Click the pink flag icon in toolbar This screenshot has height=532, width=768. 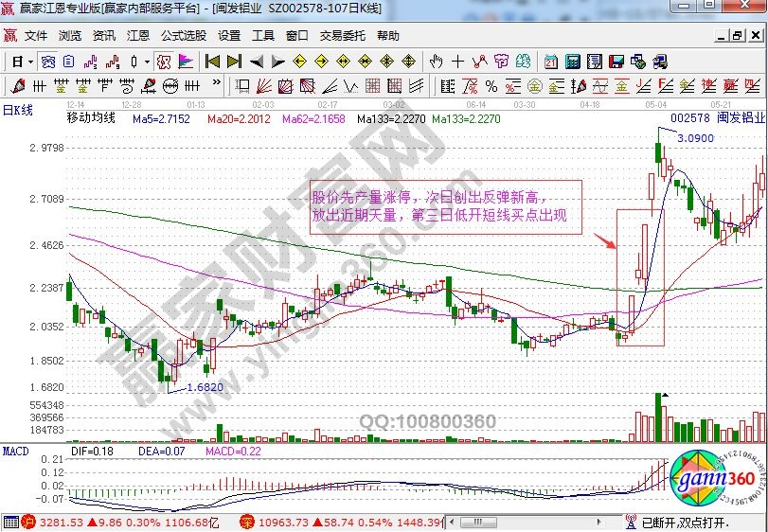[185, 62]
